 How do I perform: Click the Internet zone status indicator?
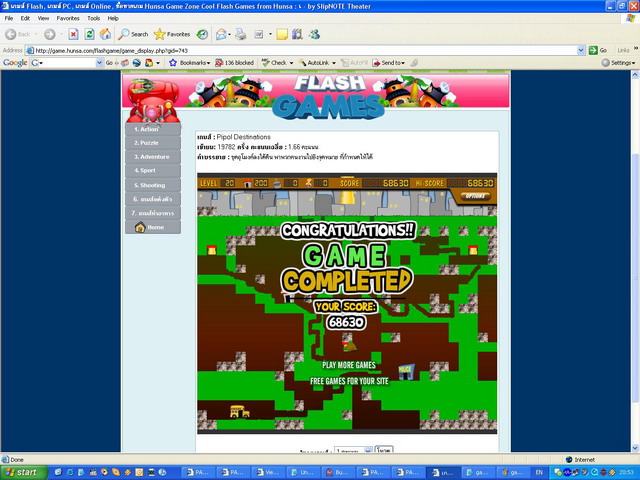pyautogui.click(x=580, y=460)
